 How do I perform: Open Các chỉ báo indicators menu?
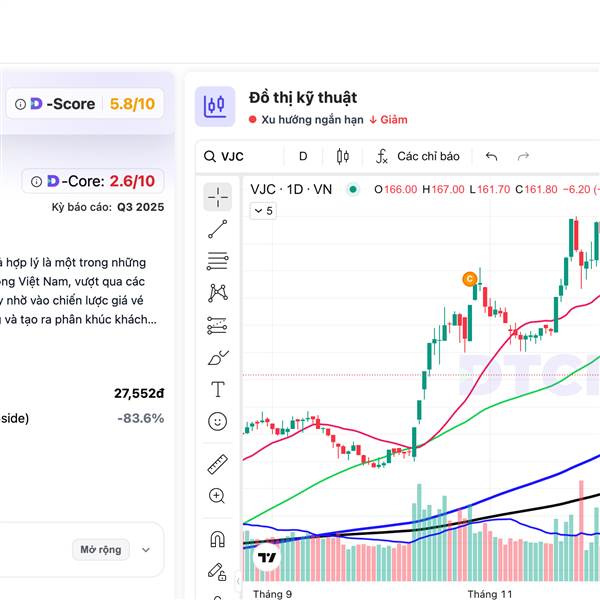coord(418,156)
